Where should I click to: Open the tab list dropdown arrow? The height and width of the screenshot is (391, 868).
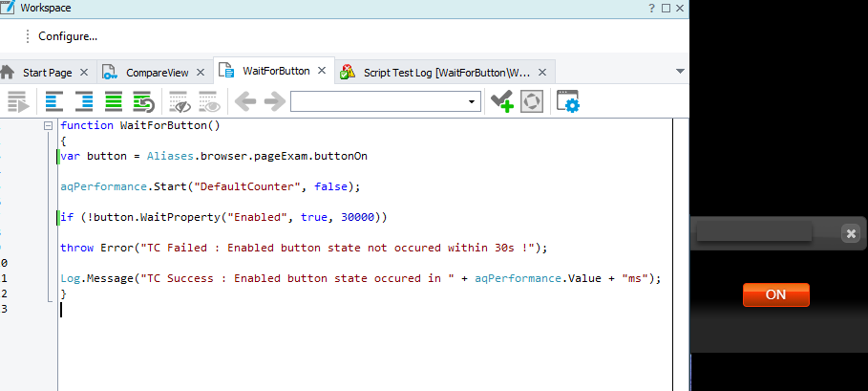coord(680,72)
